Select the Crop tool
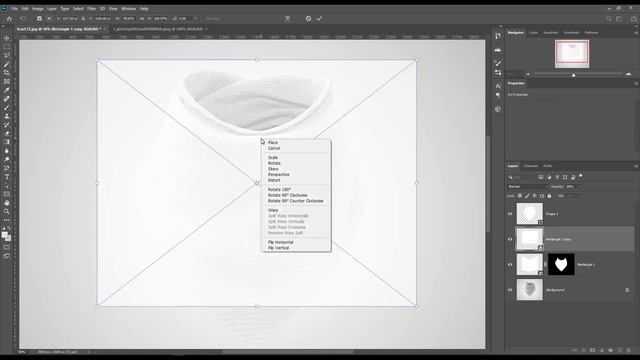 pos(7,73)
